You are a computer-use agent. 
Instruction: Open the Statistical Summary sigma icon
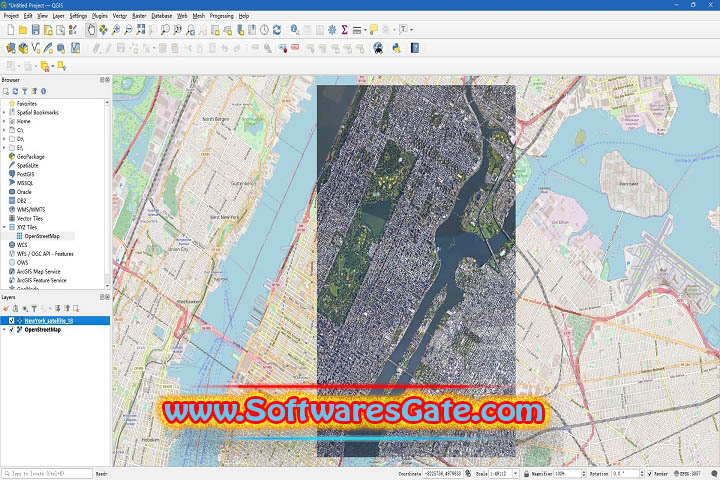344,30
